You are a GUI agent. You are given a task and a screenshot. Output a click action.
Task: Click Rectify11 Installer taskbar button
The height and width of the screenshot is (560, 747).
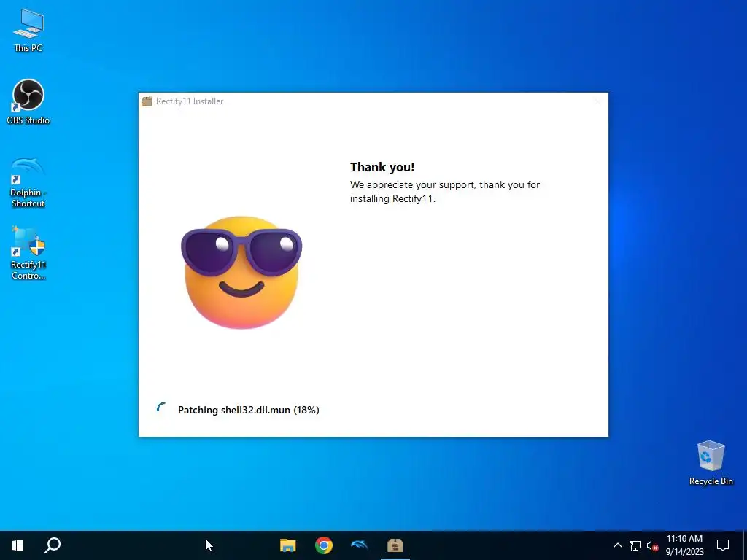point(395,545)
